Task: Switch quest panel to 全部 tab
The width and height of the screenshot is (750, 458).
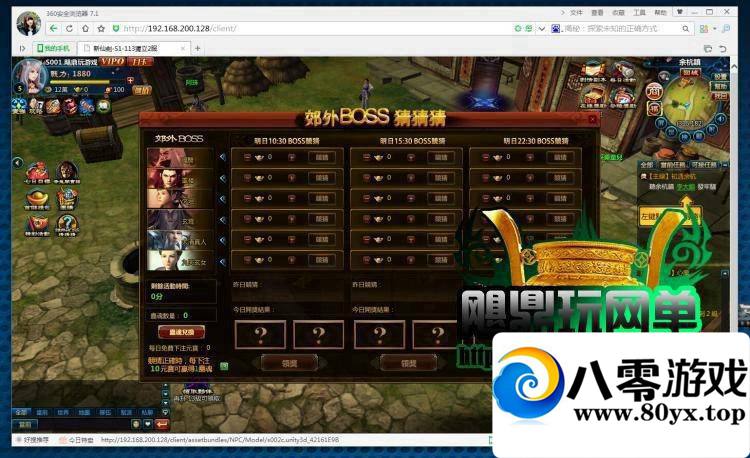Action: click(647, 164)
